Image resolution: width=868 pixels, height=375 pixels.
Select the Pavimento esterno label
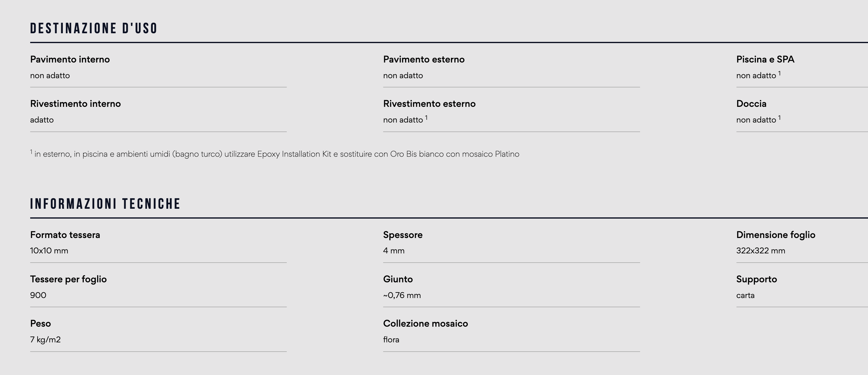click(424, 59)
